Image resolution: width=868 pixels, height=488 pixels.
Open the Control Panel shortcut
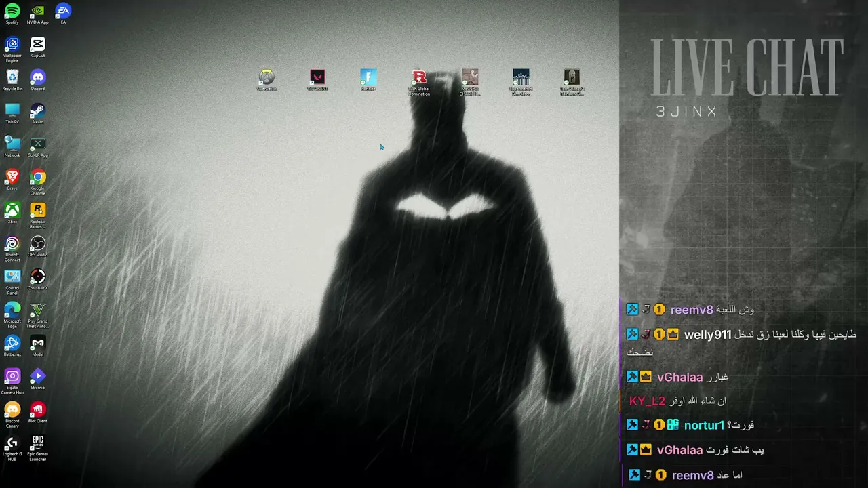point(12,283)
